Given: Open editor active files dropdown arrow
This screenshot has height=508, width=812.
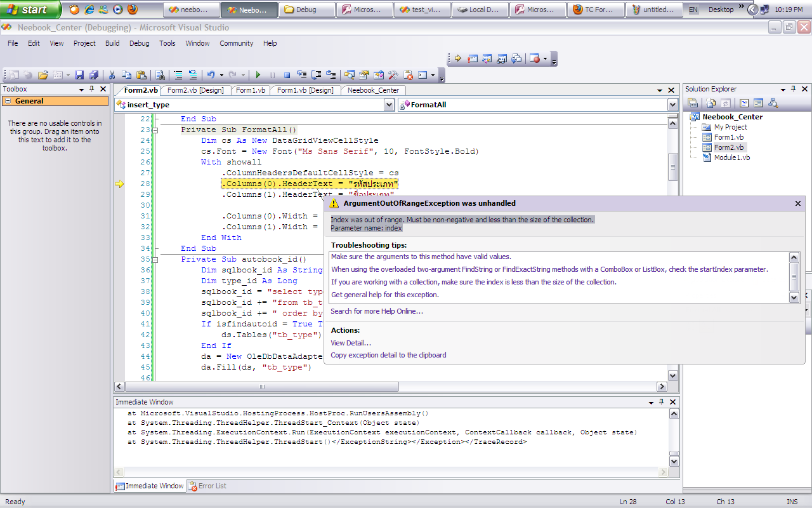Looking at the screenshot, I should tap(660, 90).
